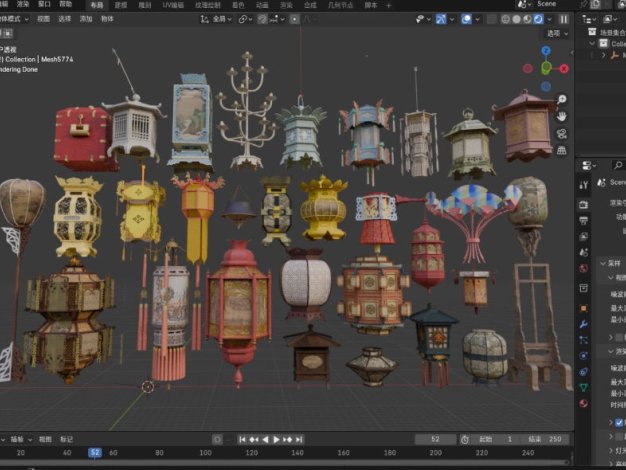626x470 pixels.
Task: Toggle the checked checkbox in properties panel
Action: coord(617,422)
